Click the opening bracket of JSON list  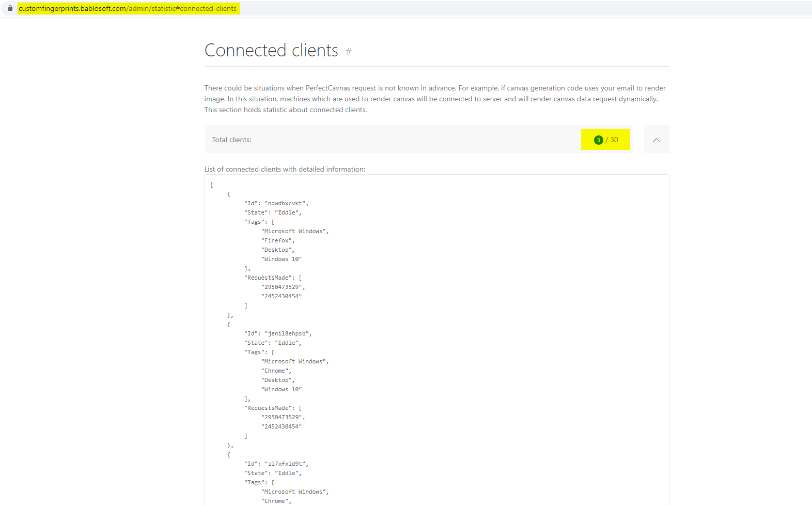click(x=212, y=185)
